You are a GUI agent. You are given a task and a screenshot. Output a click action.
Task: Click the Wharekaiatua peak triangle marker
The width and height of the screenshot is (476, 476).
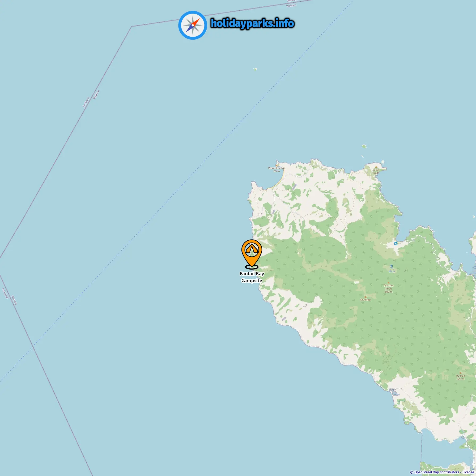[277, 165]
